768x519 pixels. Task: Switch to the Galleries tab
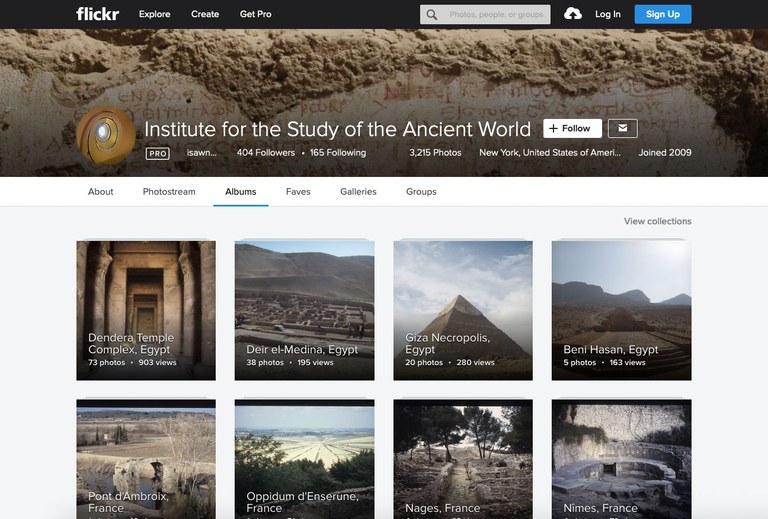[x=358, y=191]
